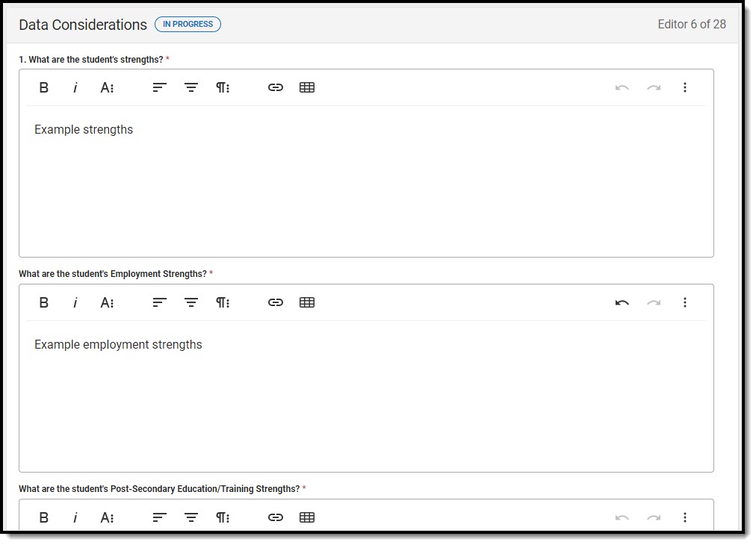The width and height of the screenshot is (756, 545).
Task: Insert table in Post-Secondary Education/Training editor
Action: click(307, 517)
